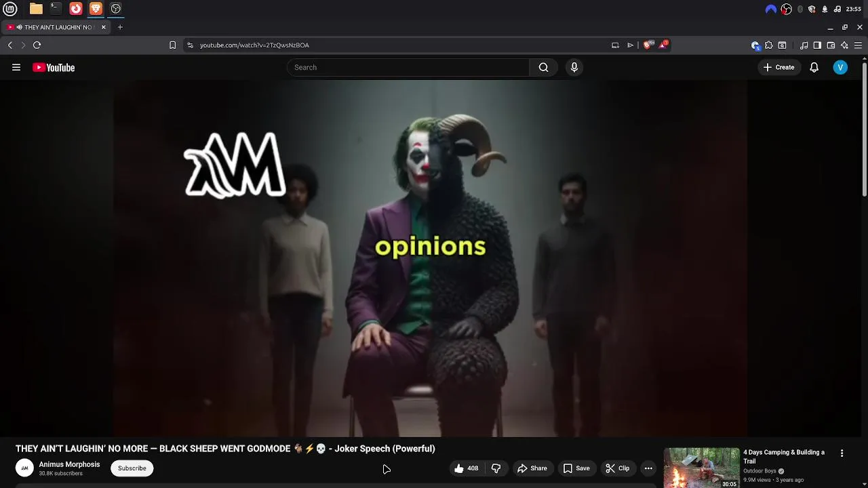Open the blue VPN tray icon

[771, 9]
